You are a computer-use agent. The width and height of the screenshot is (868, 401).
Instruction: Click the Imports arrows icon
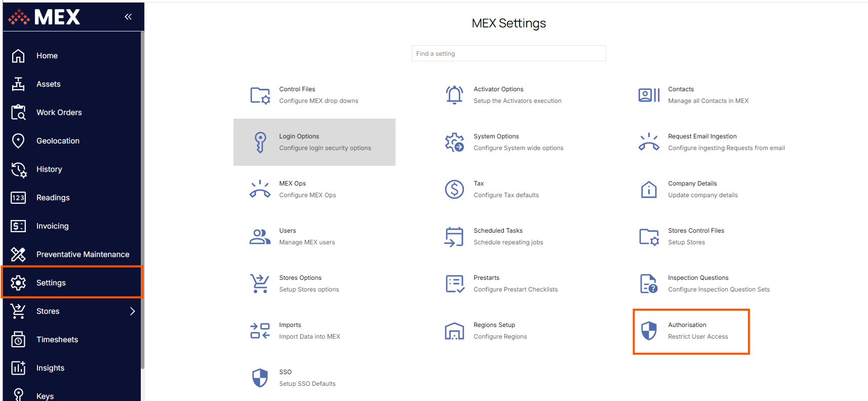pos(260,331)
